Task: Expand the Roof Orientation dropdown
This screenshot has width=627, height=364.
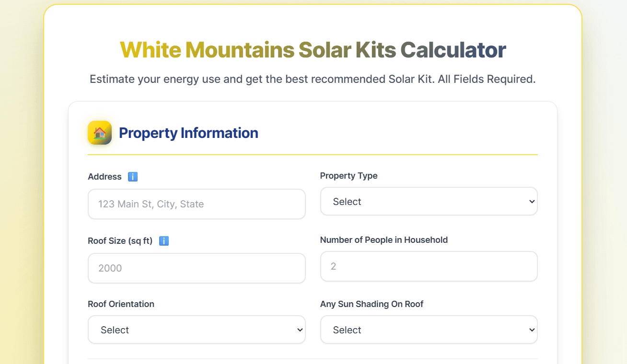Action: tap(197, 330)
